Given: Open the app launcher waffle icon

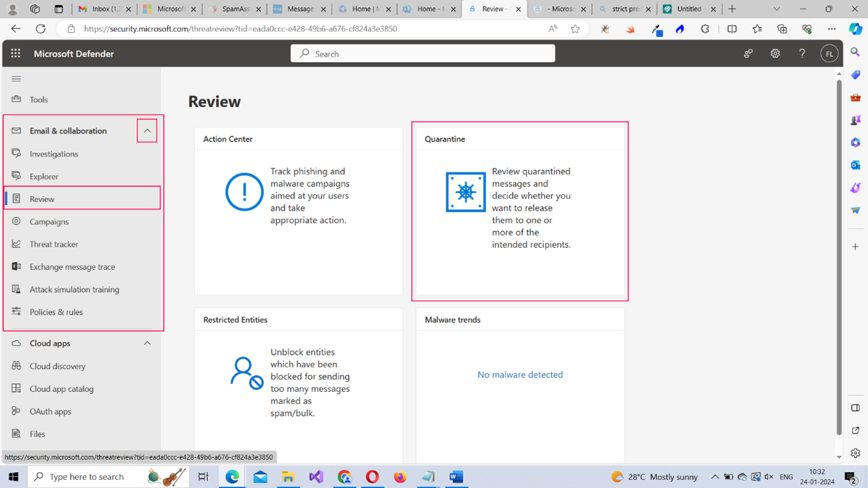Looking at the screenshot, I should pos(16,53).
